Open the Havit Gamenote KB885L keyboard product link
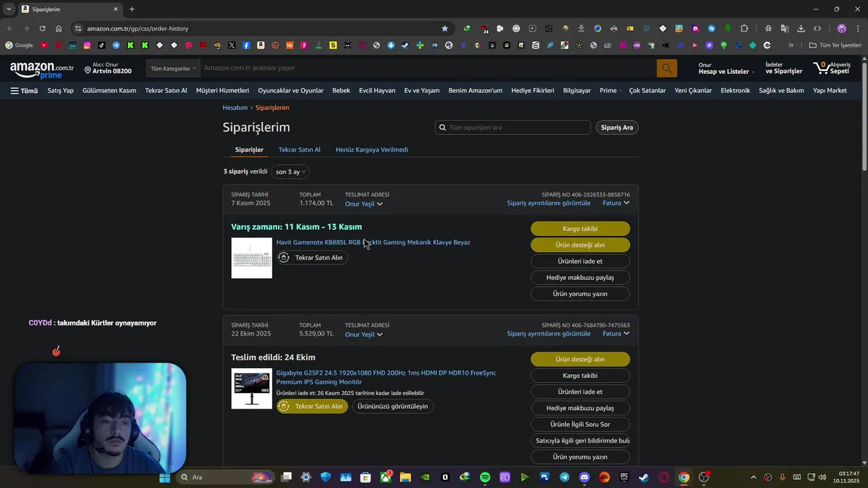The height and width of the screenshot is (488, 868). (x=373, y=242)
